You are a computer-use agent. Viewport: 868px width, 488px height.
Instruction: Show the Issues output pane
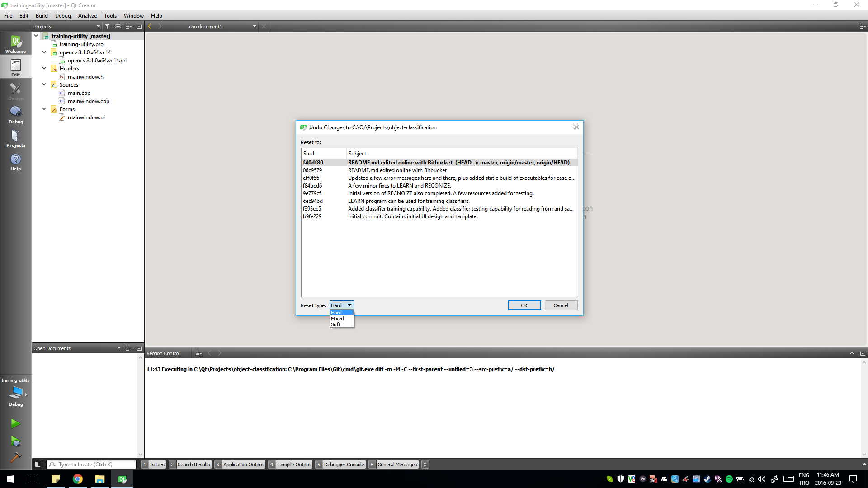[153, 464]
